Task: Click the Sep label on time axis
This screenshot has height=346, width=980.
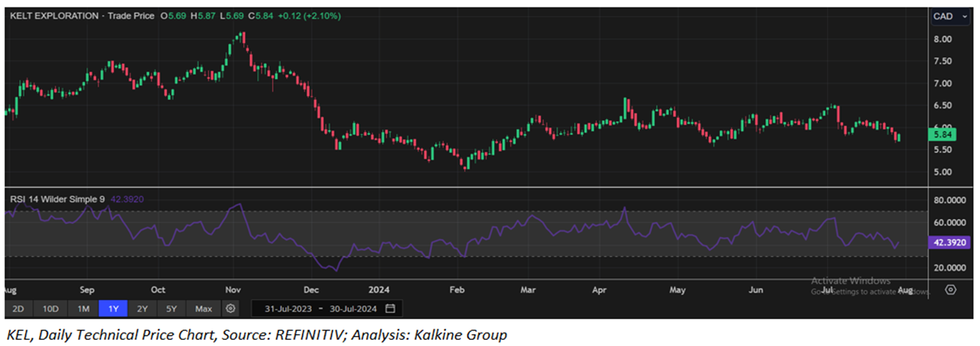Action: click(x=87, y=290)
